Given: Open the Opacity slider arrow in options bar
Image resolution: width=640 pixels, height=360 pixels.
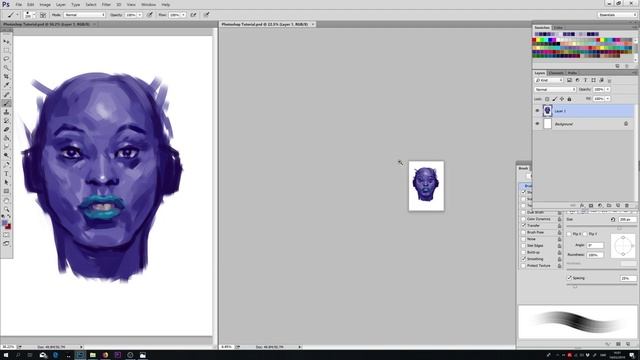Looking at the screenshot, I should (140, 15).
